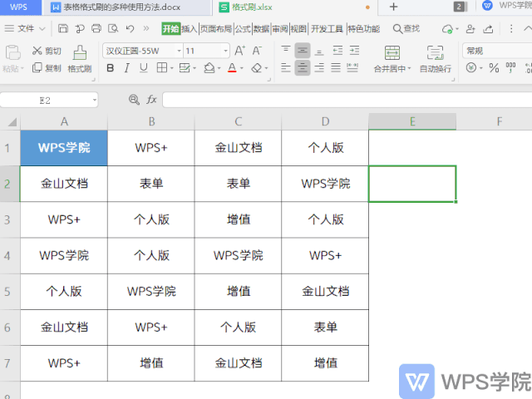
Task: Apply cell borders icon
Action: [x=162, y=68]
